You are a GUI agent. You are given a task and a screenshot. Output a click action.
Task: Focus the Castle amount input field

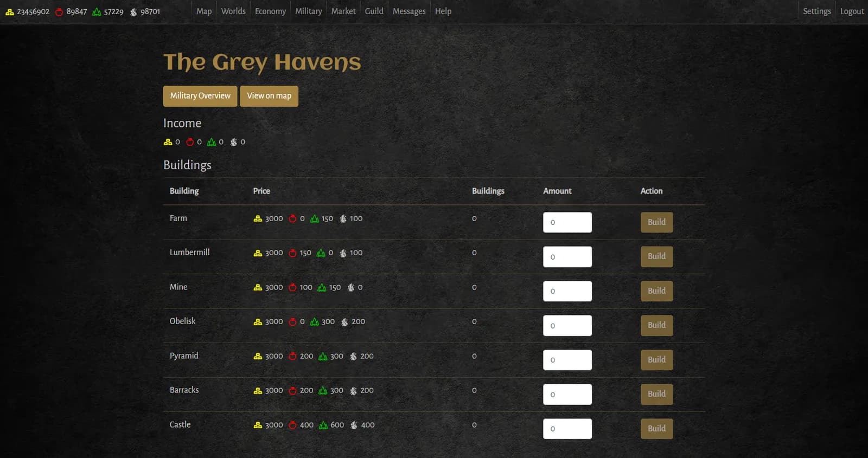click(x=567, y=429)
